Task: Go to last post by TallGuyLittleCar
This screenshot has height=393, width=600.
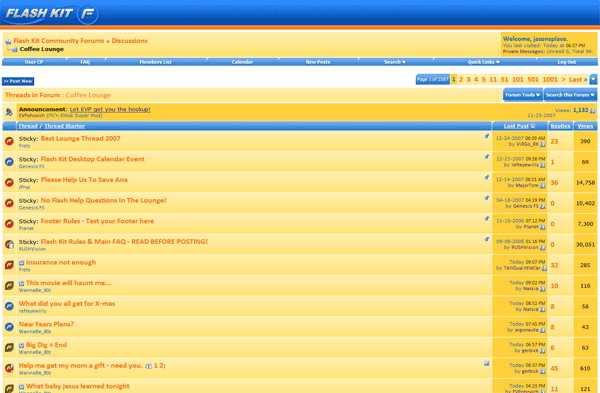Action: [544, 268]
